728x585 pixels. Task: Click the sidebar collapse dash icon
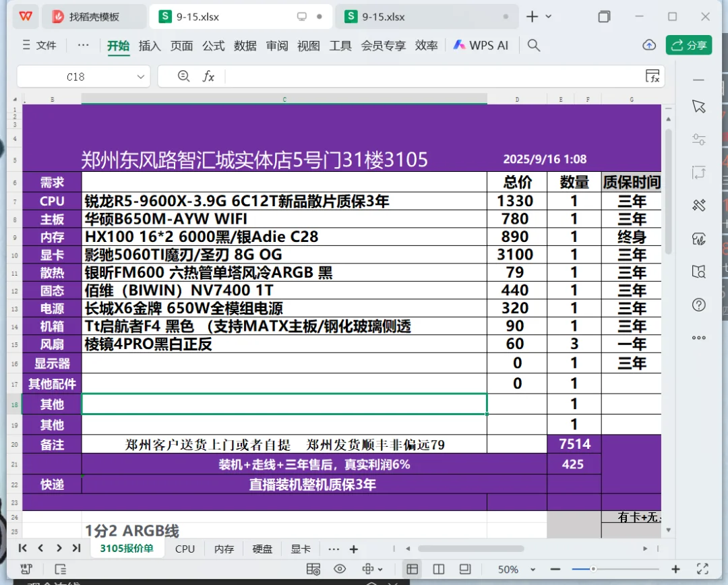(x=699, y=80)
